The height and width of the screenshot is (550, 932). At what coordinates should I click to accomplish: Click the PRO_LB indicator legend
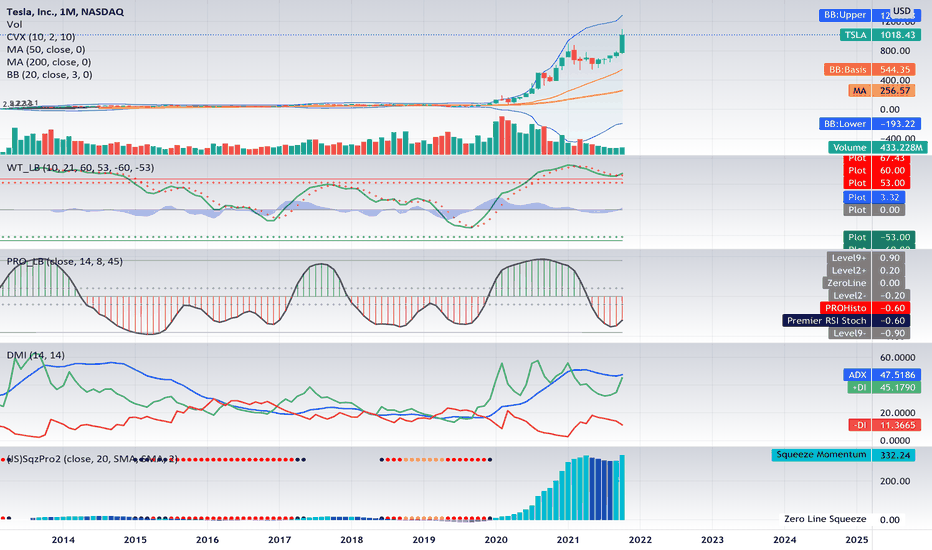tap(64, 261)
